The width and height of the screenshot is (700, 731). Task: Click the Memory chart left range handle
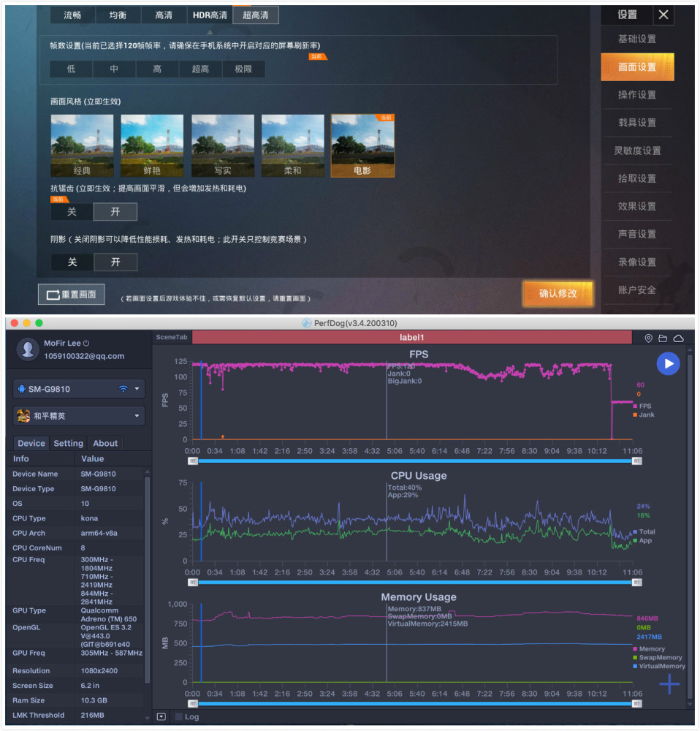click(x=193, y=703)
